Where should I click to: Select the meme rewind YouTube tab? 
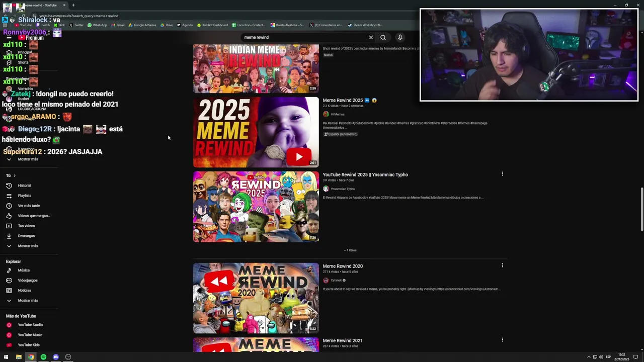pyautogui.click(x=42, y=5)
